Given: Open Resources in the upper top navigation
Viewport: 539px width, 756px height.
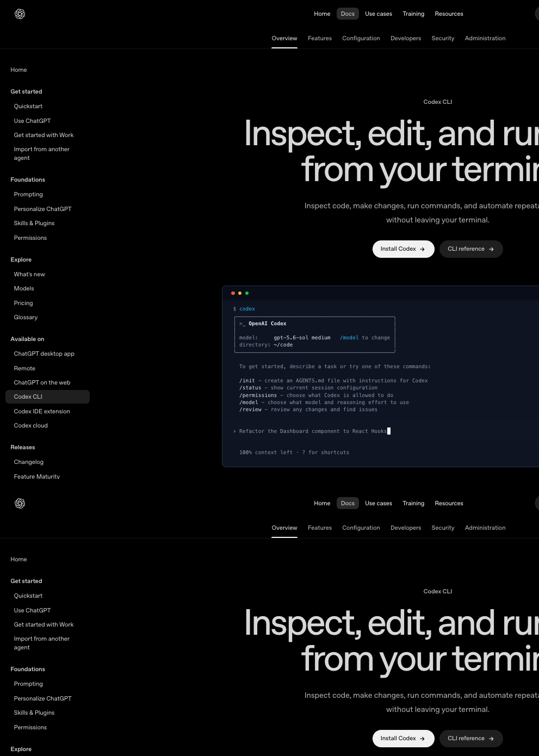Looking at the screenshot, I should pyautogui.click(x=449, y=14).
